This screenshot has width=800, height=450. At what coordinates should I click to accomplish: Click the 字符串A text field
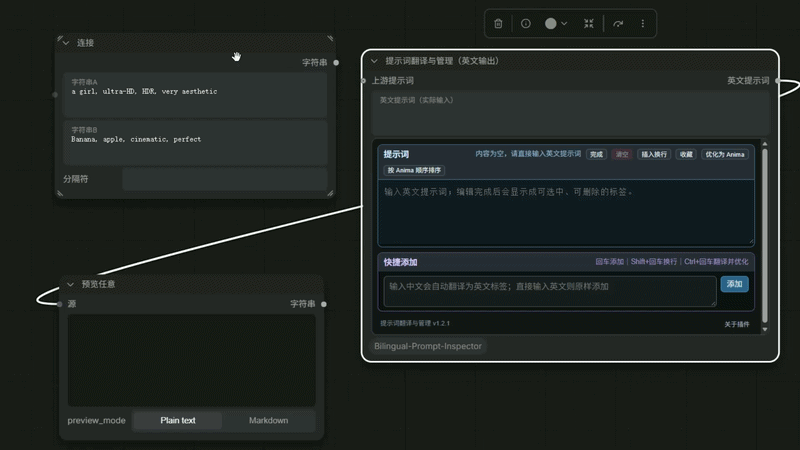click(195, 95)
